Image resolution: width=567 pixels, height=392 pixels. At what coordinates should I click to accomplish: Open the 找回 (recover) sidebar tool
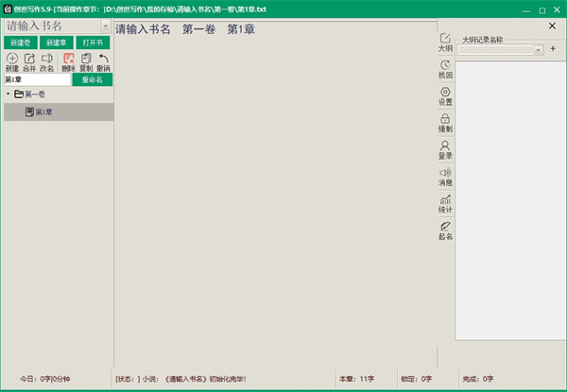445,69
